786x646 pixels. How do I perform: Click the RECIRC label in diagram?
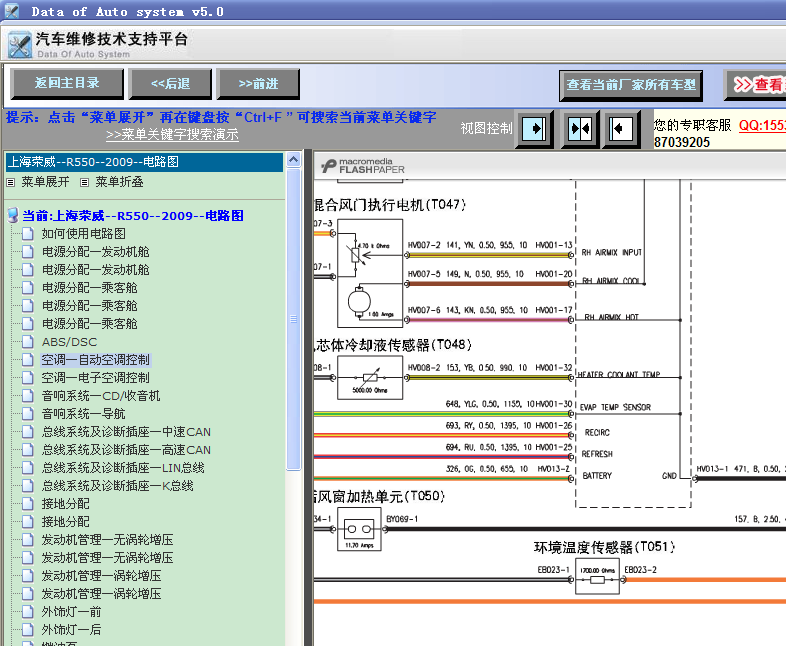pos(597,432)
